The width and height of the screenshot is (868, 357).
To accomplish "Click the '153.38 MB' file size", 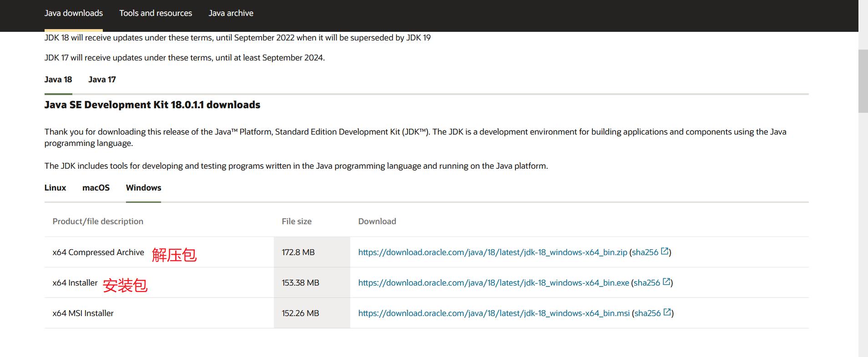I will pos(300,283).
